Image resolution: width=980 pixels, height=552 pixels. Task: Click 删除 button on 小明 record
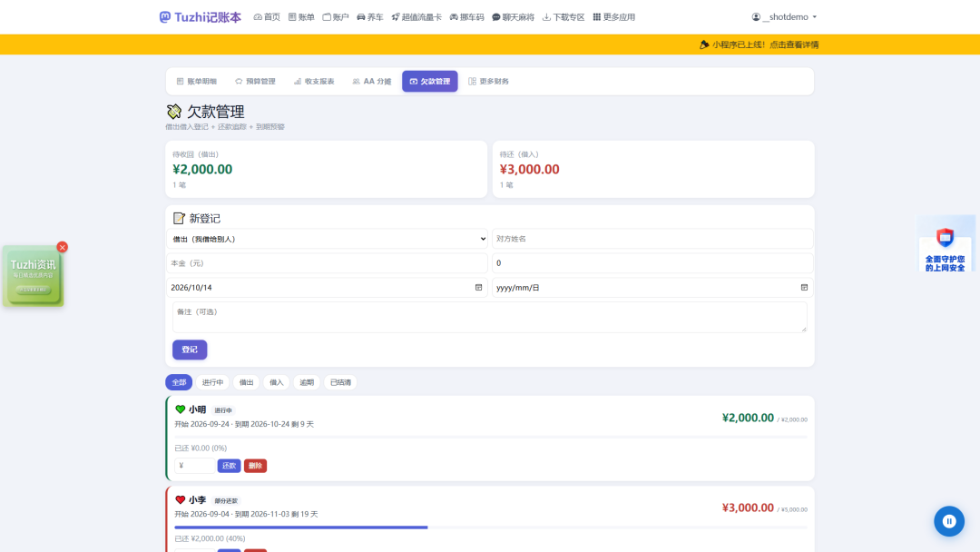tap(255, 466)
